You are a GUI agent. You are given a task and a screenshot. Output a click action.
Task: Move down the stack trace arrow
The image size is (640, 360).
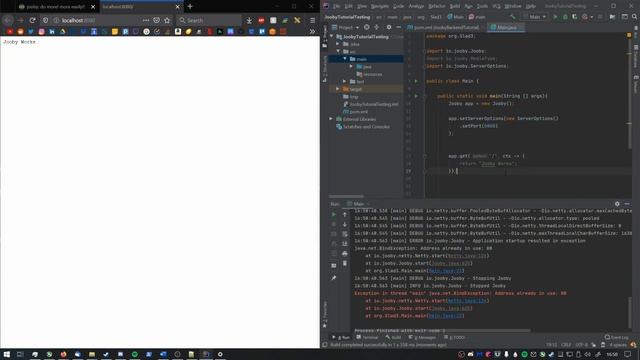pos(345,224)
